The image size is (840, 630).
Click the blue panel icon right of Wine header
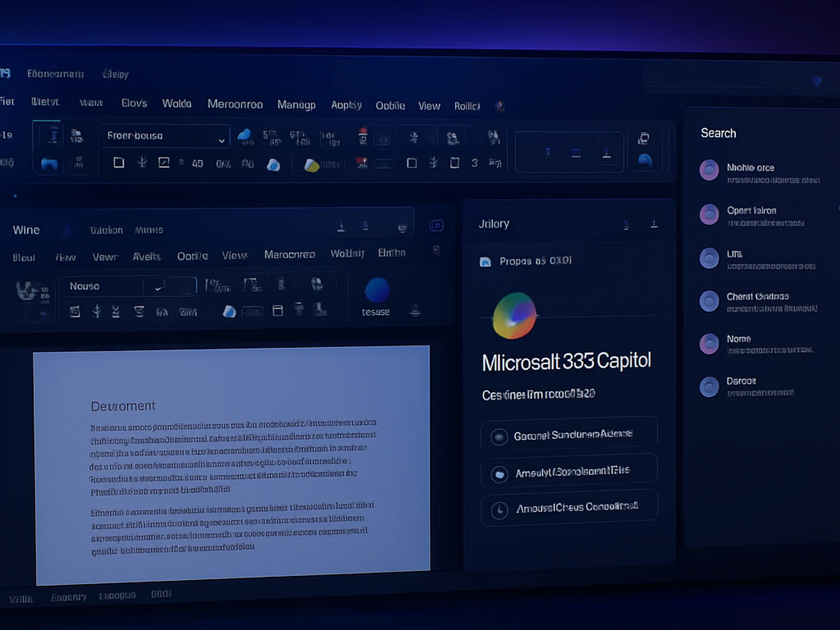tap(436, 225)
